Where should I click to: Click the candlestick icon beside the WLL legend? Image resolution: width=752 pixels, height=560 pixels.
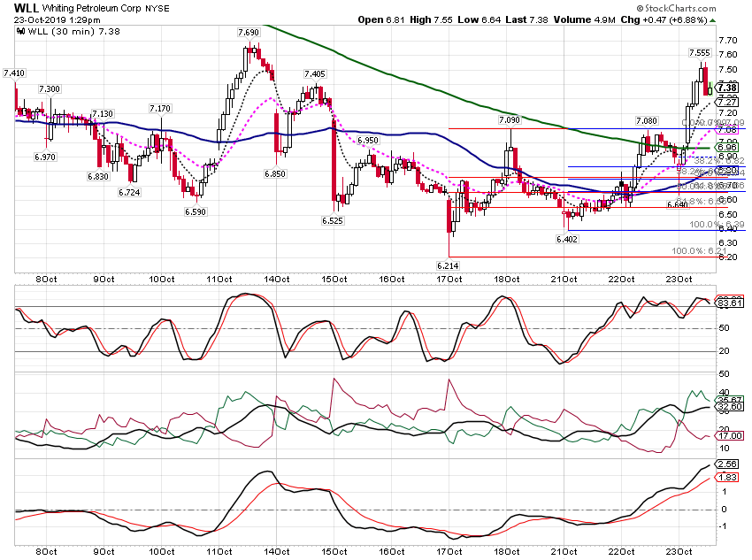[x=20, y=31]
